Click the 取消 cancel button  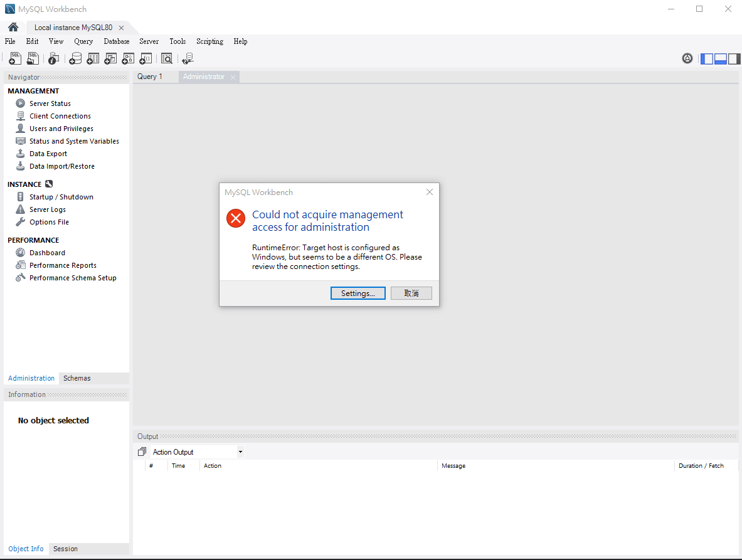tap(411, 293)
